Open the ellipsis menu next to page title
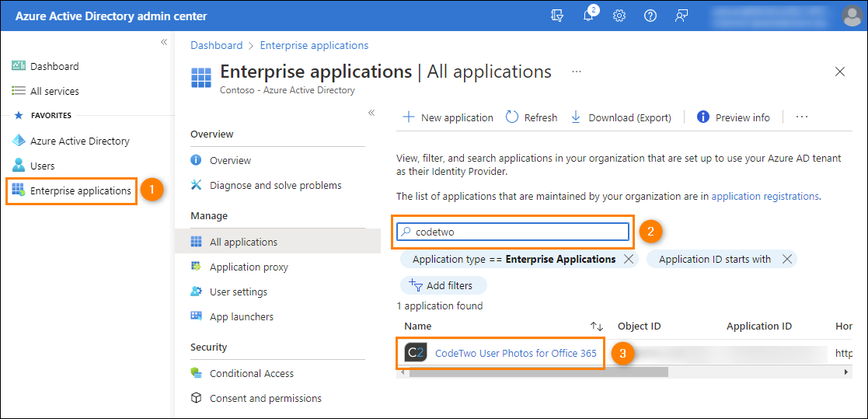The width and height of the screenshot is (868, 419). point(577,72)
